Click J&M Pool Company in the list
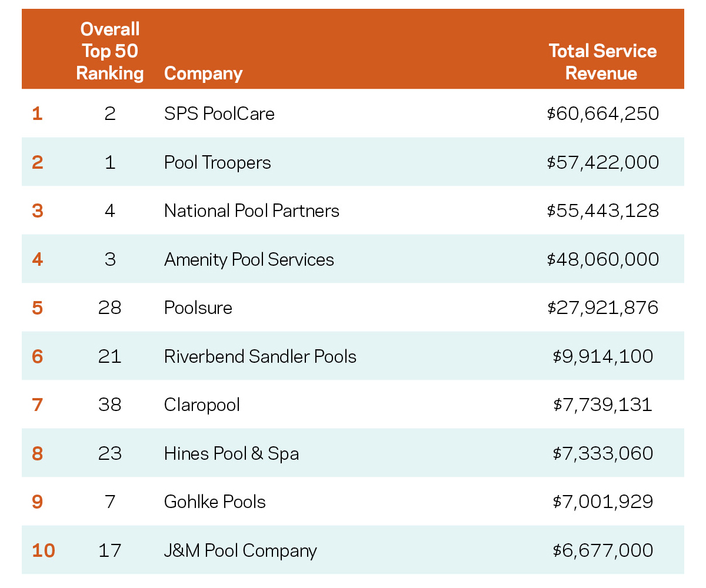 pyautogui.click(x=240, y=550)
